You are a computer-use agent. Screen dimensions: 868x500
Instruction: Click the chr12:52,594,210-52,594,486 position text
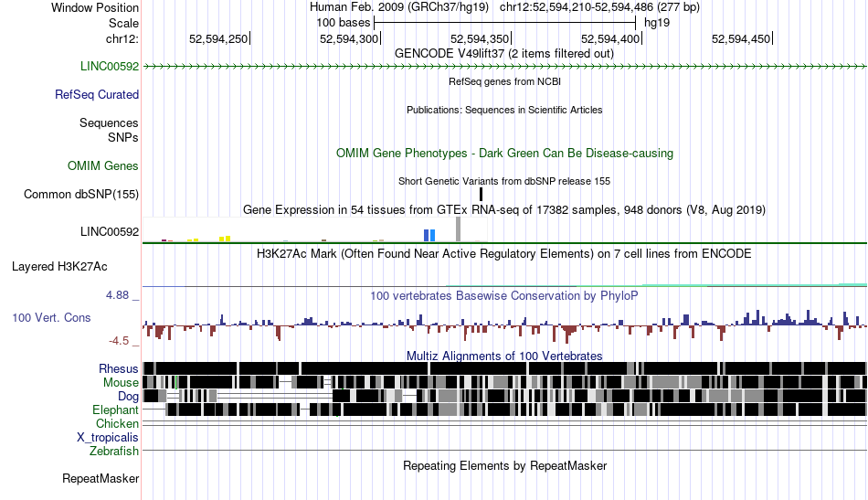[x=599, y=7]
